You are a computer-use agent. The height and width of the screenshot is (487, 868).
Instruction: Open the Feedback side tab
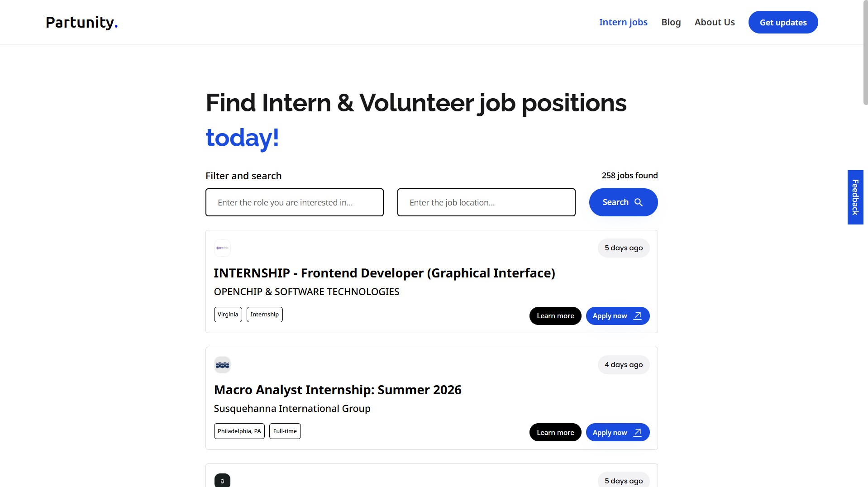pyautogui.click(x=855, y=197)
